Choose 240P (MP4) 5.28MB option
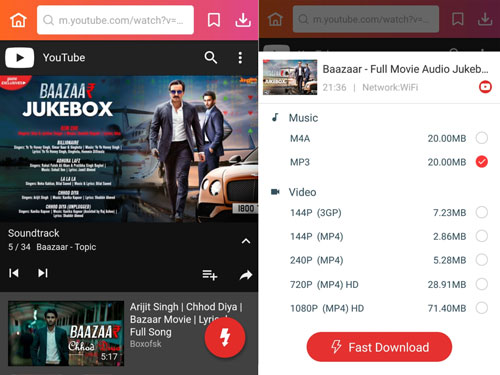The height and width of the screenshot is (375, 500). pos(482,260)
